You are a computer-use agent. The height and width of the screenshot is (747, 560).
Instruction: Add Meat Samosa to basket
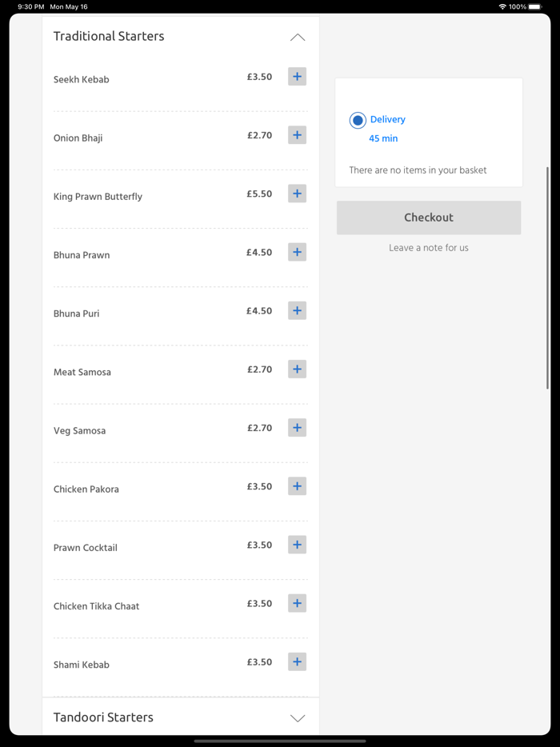(297, 369)
